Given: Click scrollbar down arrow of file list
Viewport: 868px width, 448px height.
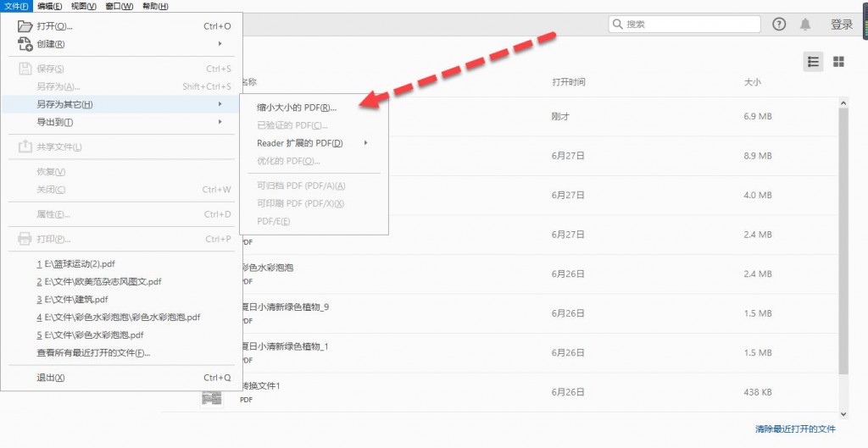Looking at the screenshot, I should [843, 414].
